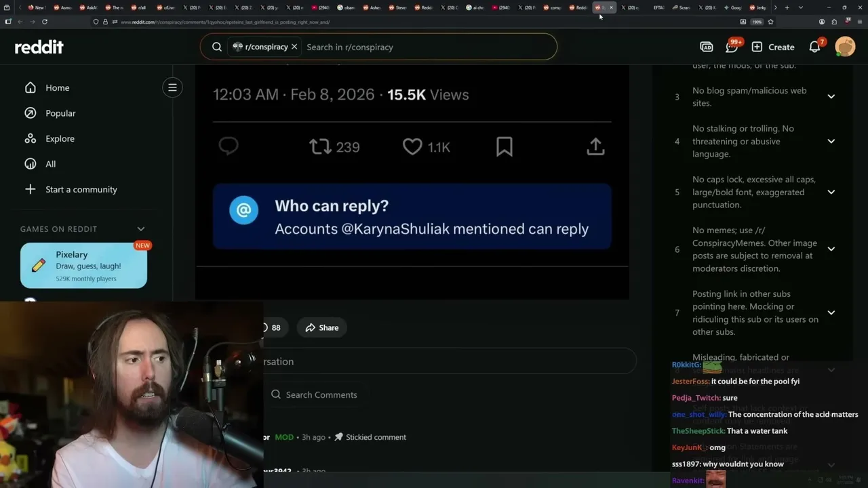Click the address bar shield icon
This screenshot has height=488, width=868.
(96, 22)
